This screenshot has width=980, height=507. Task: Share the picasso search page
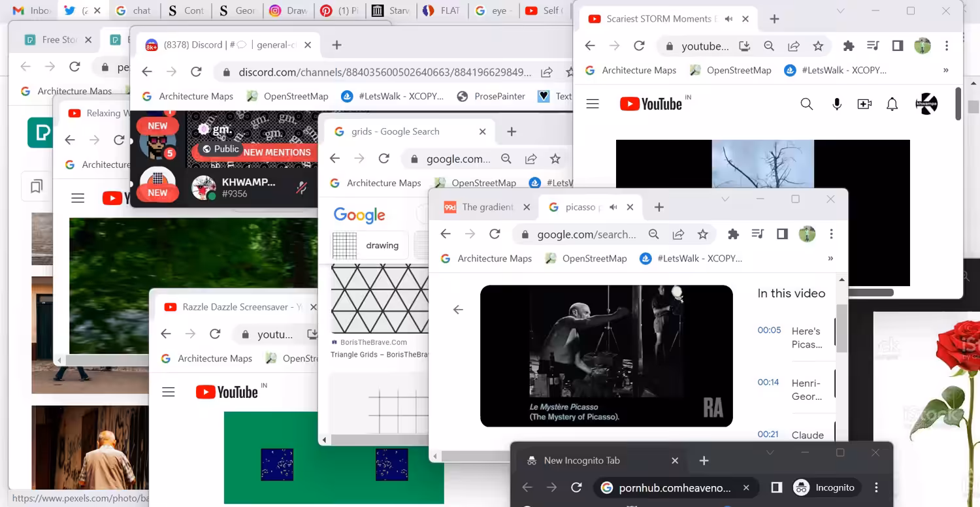(x=678, y=234)
